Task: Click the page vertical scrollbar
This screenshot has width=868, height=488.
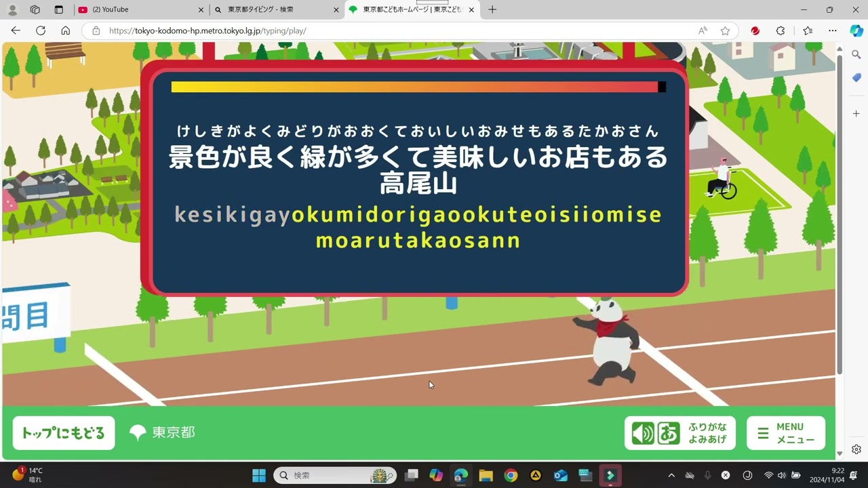Action: (840, 213)
